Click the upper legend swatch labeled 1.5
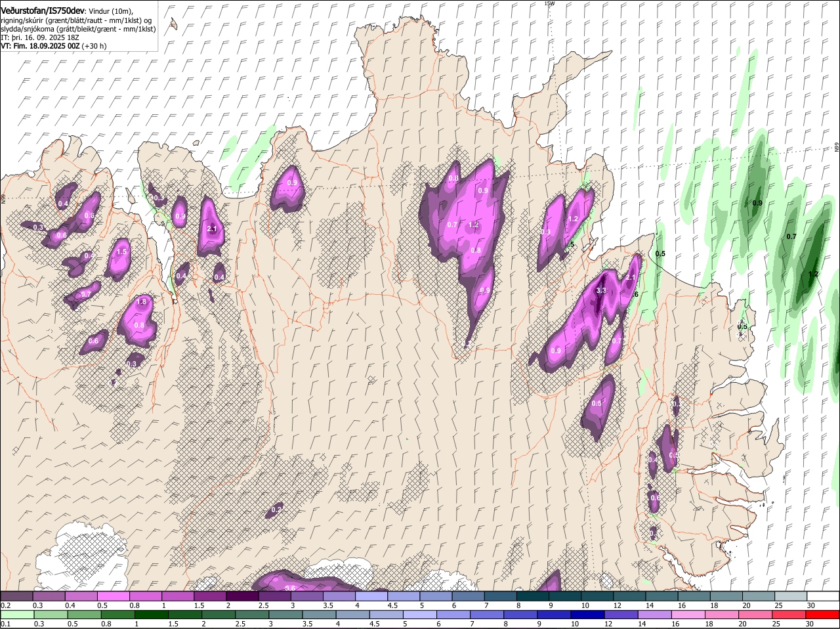Image resolution: width=840 pixels, height=629 pixels. point(210,596)
